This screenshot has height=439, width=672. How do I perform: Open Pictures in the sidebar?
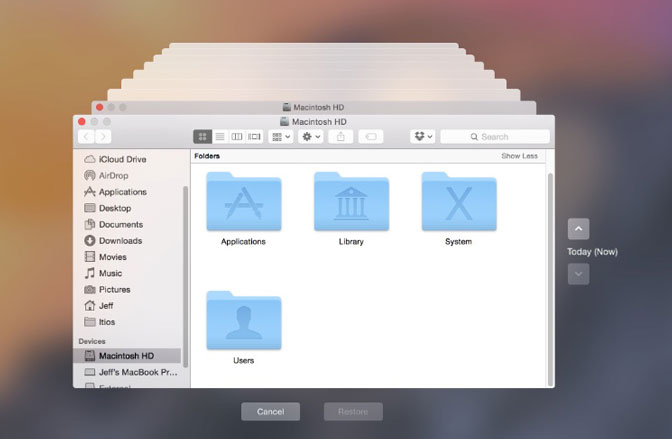127,289
